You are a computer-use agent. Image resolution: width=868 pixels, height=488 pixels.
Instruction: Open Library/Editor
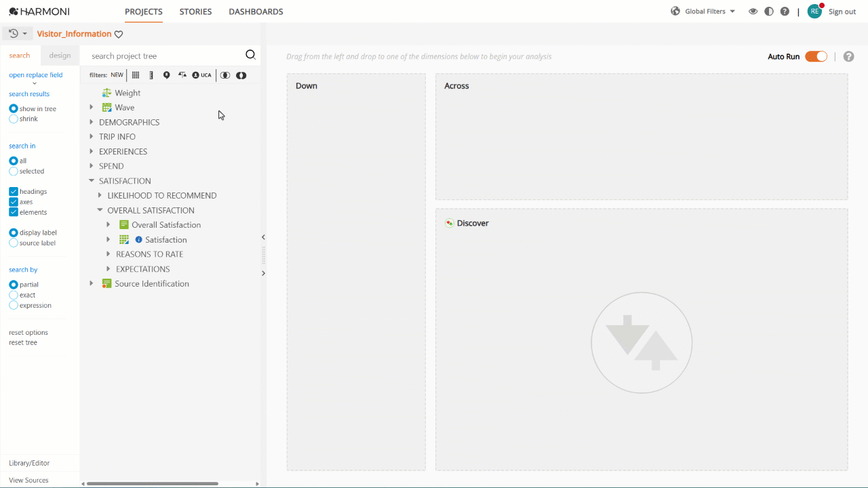[29, 463]
